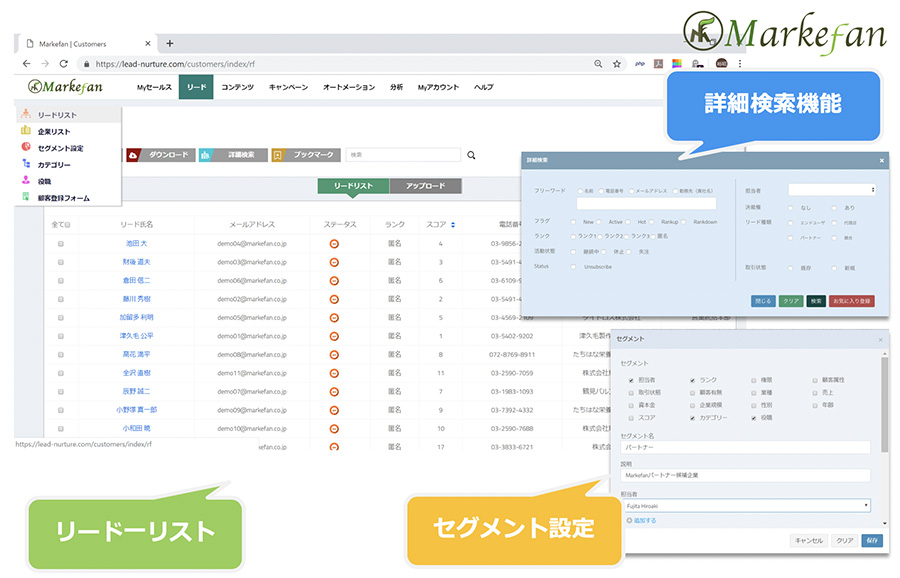Open the 担当者 dropdown in detailed search
Viewport: 900px width, 578px height.
(x=831, y=189)
